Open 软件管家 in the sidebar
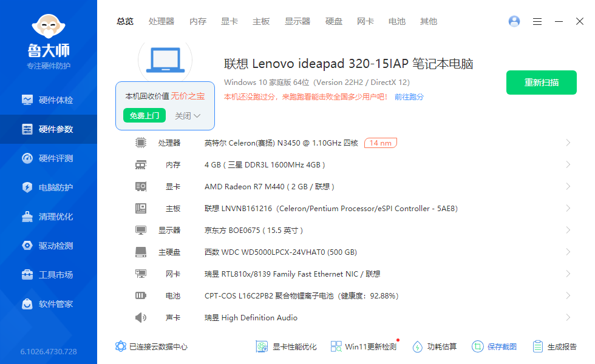Image resolution: width=595 pixels, height=364 pixels. 48,304
